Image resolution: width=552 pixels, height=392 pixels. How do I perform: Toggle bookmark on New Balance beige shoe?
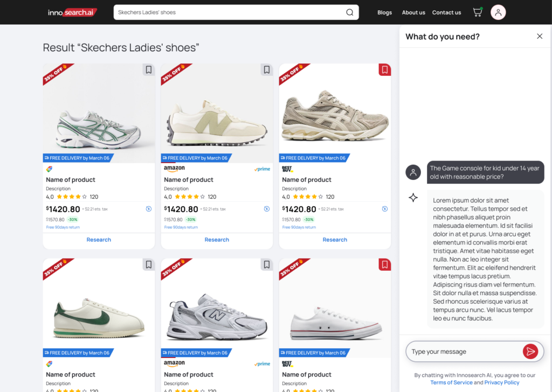[x=266, y=69]
